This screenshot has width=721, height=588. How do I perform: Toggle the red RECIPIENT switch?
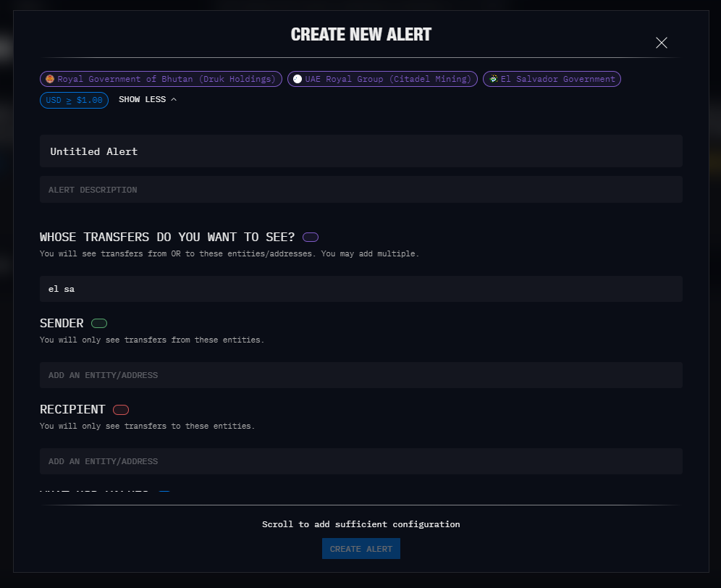[120, 410]
